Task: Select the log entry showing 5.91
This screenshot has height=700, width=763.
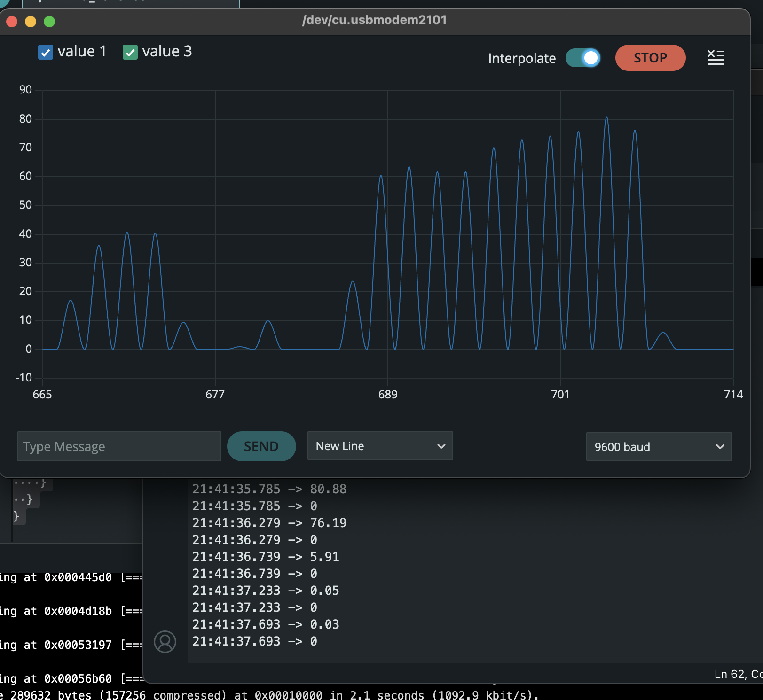Action: tap(266, 557)
